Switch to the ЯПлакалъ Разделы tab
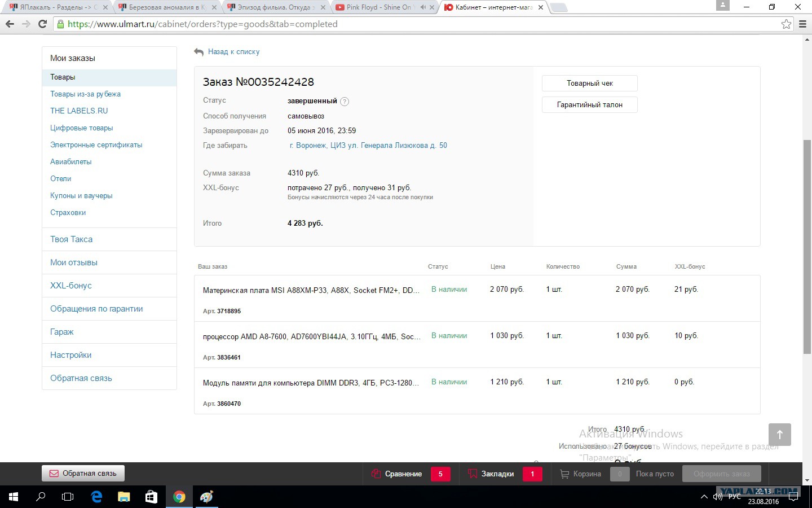Screen dimensions: 812x508 coord(58,7)
